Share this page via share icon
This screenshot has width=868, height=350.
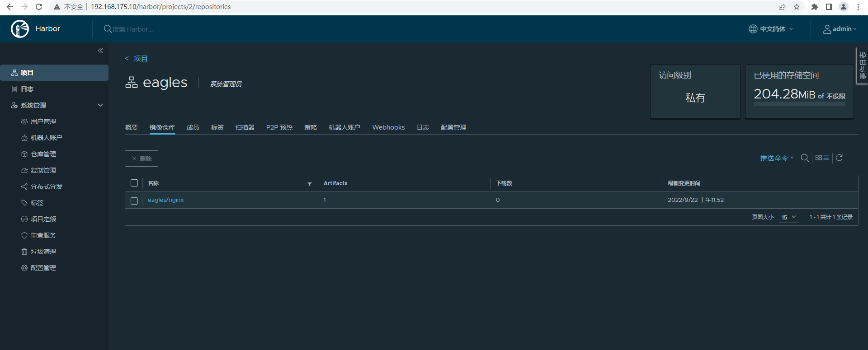[x=782, y=7]
